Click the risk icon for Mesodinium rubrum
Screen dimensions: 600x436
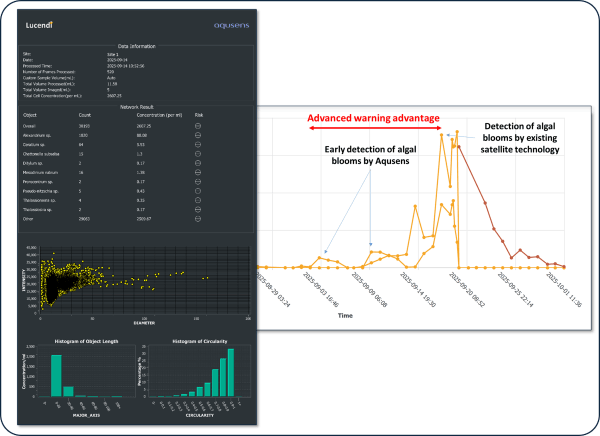pos(198,172)
